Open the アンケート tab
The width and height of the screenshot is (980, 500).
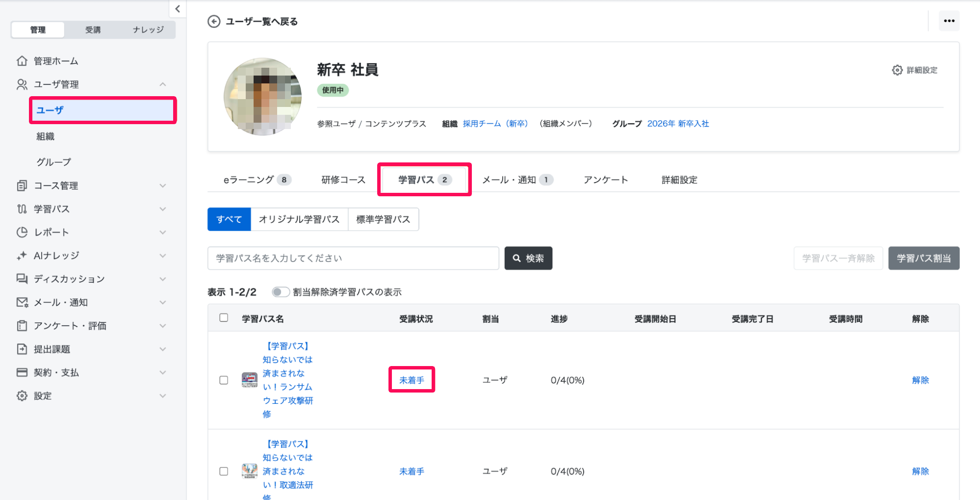[606, 180]
